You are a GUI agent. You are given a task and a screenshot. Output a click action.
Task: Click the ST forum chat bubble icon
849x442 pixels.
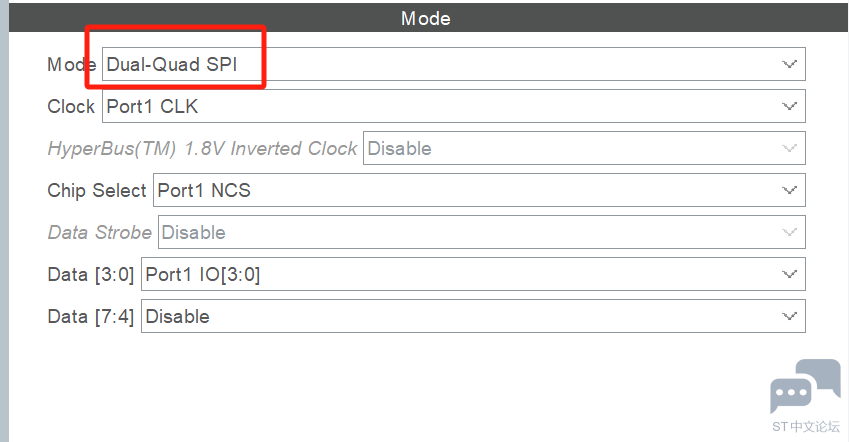805,386
